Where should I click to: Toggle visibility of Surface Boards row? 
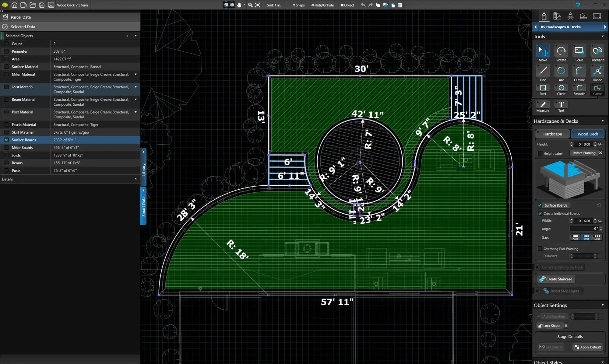6,140
